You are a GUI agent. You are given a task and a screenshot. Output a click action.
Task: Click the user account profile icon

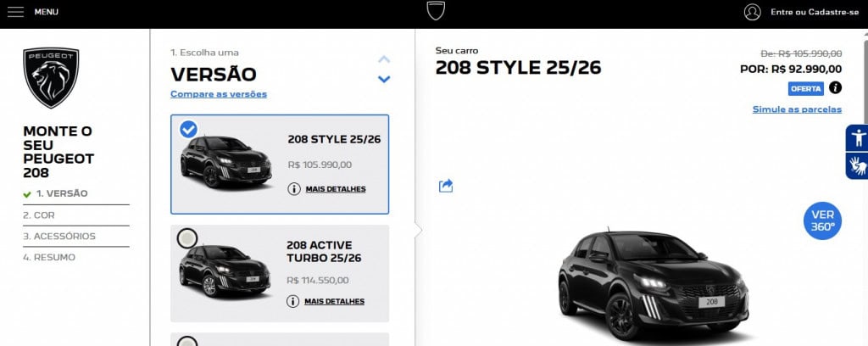pyautogui.click(x=753, y=12)
